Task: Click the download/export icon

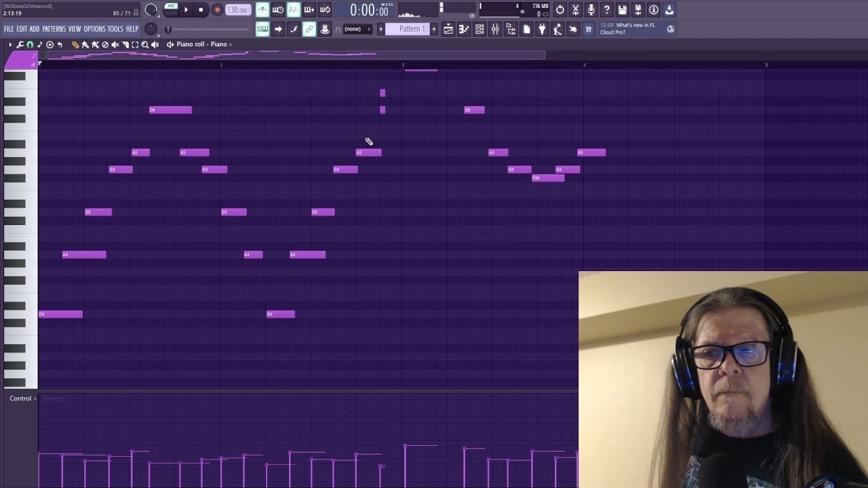Action: pyautogui.click(x=669, y=9)
